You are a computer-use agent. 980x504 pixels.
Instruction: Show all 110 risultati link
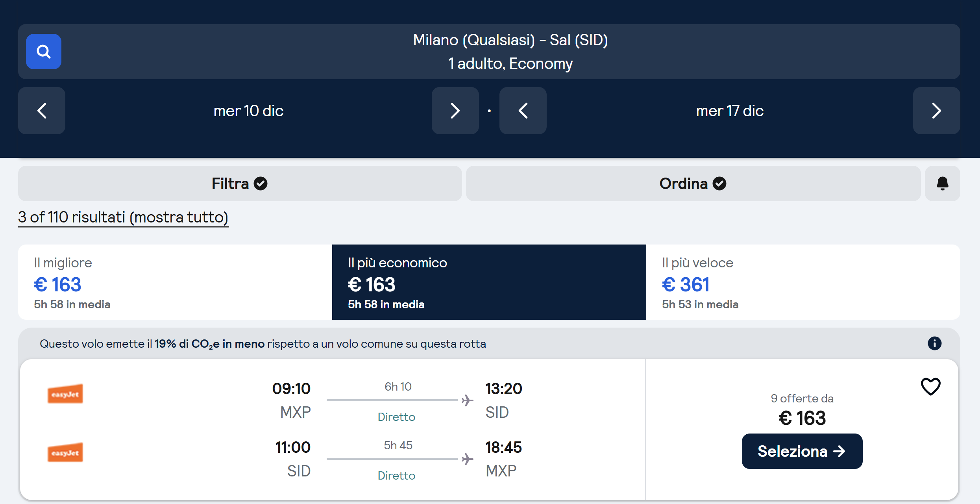point(123,217)
